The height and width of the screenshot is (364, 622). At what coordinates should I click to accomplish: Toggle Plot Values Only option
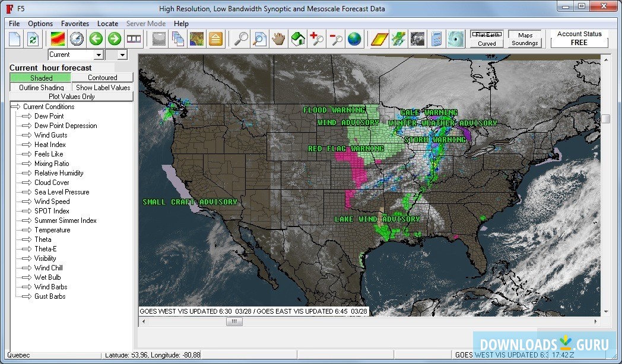click(71, 97)
